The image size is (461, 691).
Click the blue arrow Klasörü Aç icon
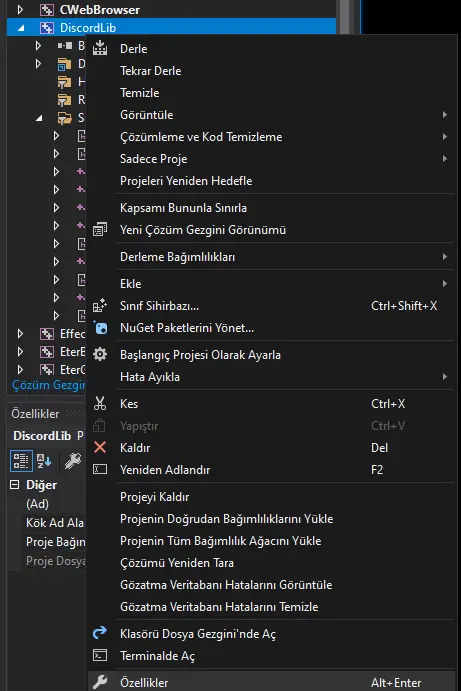tap(100, 633)
